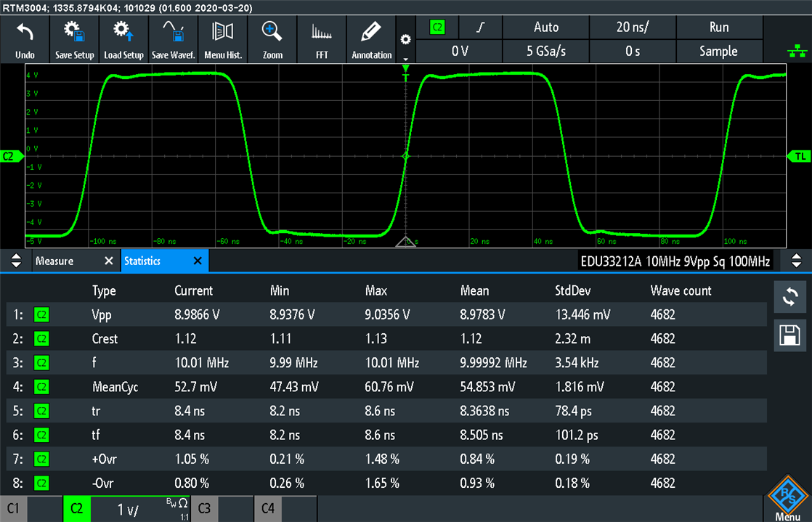Switch to the Statistics tab
This screenshot has width=812, height=522.
coord(142,261)
